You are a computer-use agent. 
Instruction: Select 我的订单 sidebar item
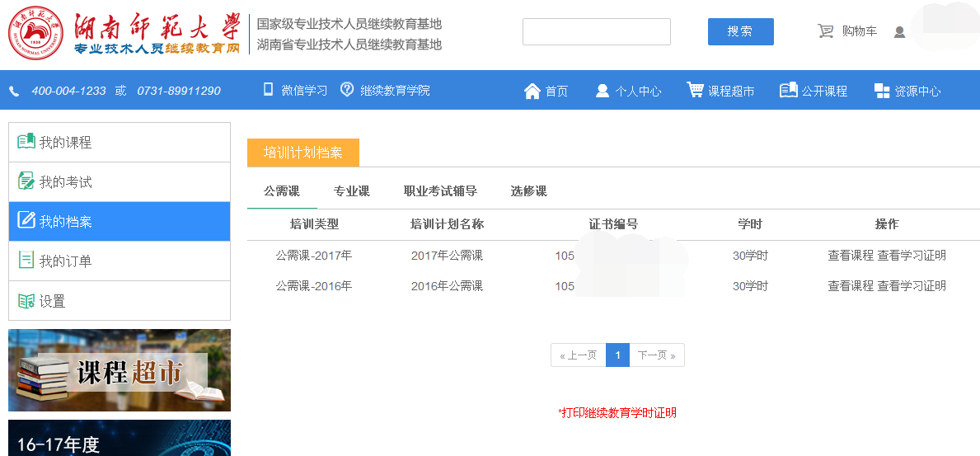pyautogui.click(x=65, y=261)
